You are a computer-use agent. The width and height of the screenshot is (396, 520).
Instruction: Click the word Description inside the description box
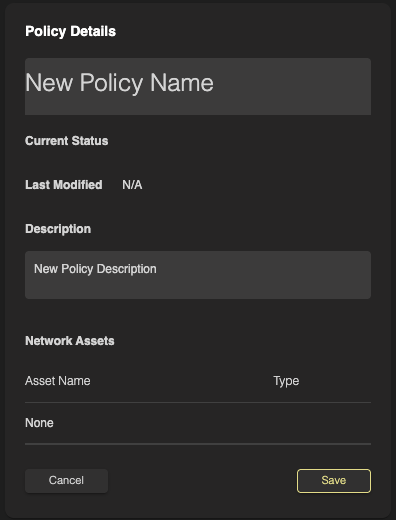[126, 269]
